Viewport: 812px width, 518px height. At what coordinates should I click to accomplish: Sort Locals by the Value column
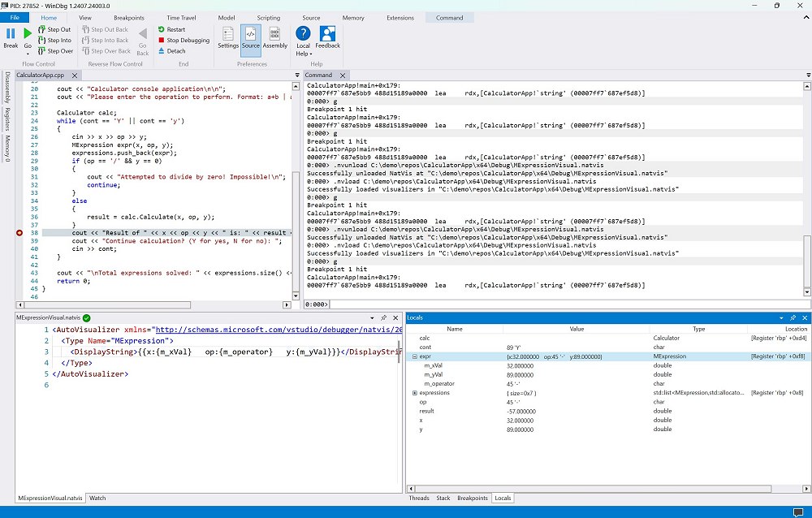(577, 329)
